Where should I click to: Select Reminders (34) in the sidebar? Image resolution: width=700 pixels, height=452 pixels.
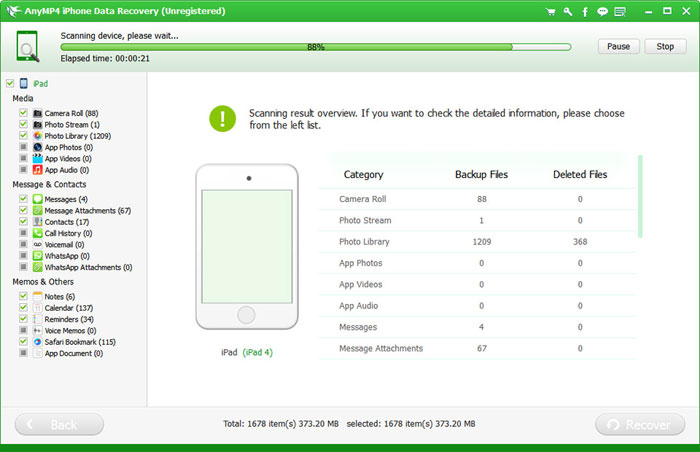pyautogui.click(x=68, y=319)
